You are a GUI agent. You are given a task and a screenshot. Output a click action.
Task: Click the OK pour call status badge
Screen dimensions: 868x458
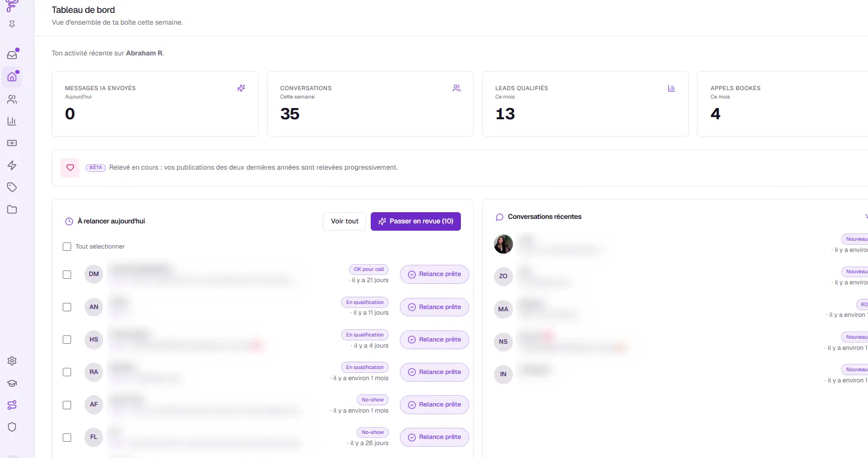point(368,269)
